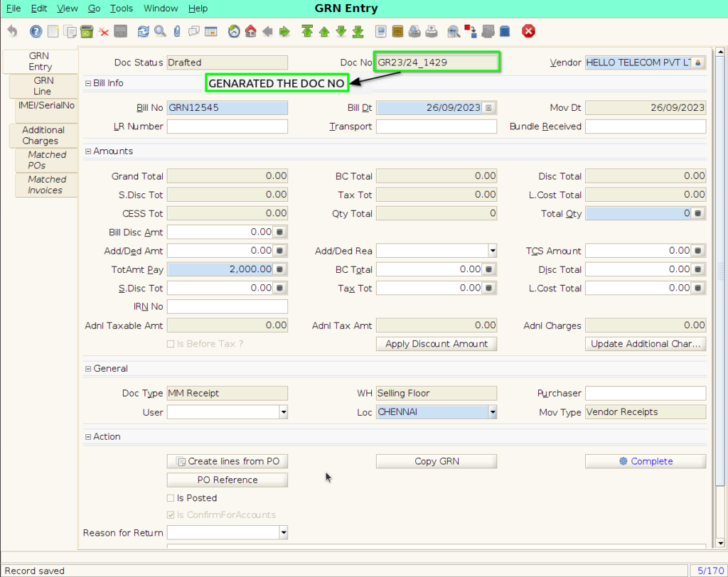Collapse the Amounts section
The image size is (728, 577).
coord(88,151)
